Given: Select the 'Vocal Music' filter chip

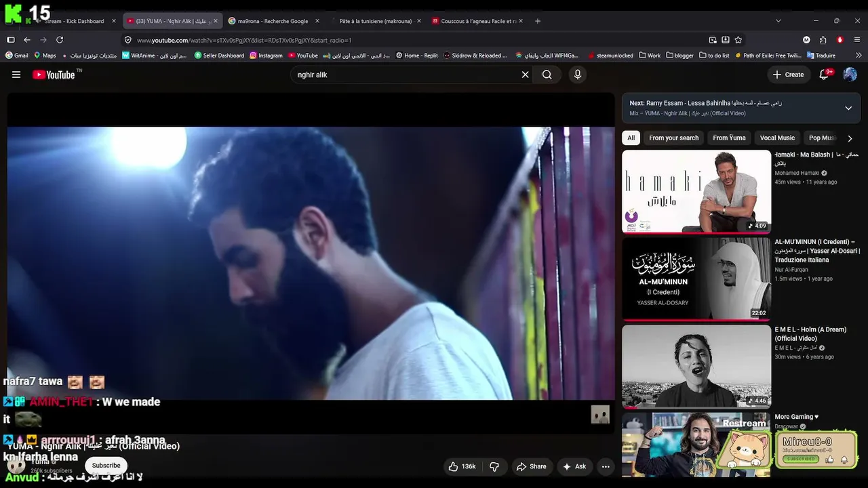Looking at the screenshot, I should tap(777, 138).
